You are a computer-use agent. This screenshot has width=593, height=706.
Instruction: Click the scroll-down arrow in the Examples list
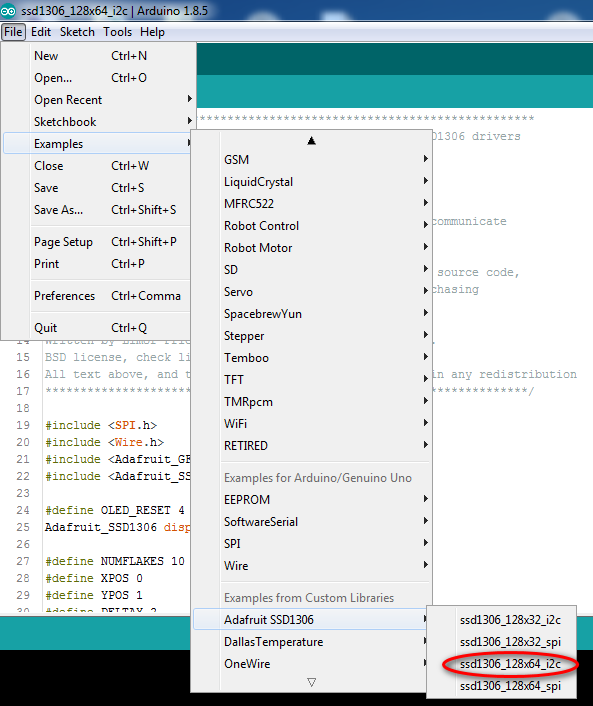coord(311,682)
